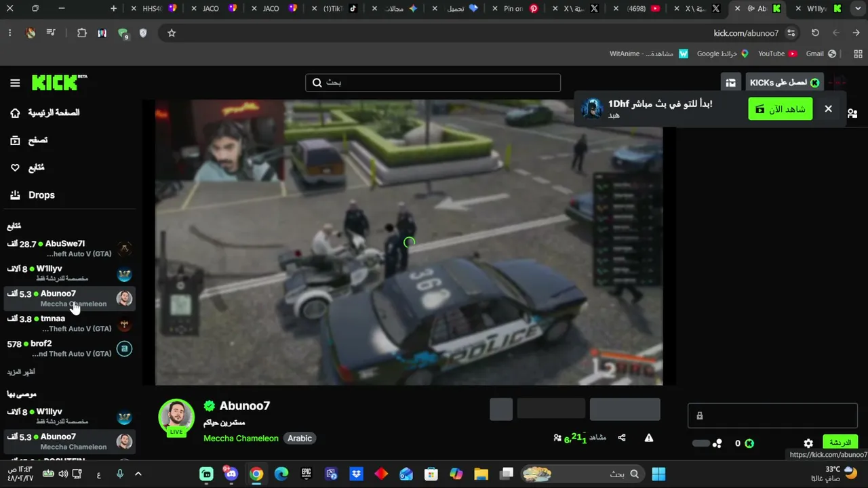Screen dimensions: 868x488
Task: Click Abunoo7's streamer avatar with LIVE badge
Action: click(x=176, y=418)
